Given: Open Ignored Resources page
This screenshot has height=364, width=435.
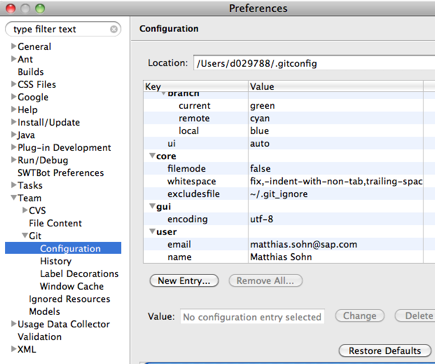Looking at the screenshot, I should pyautogui.click(x=69, y=299).
